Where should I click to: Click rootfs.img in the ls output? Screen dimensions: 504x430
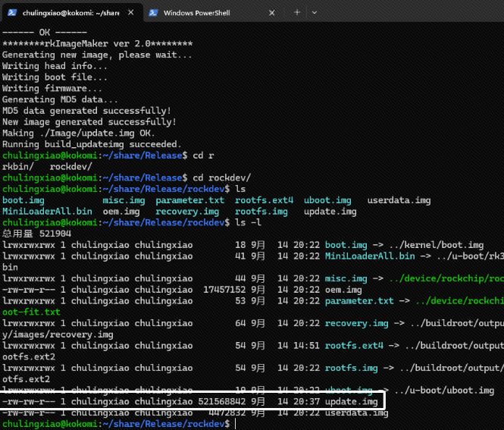click(261, 212)
